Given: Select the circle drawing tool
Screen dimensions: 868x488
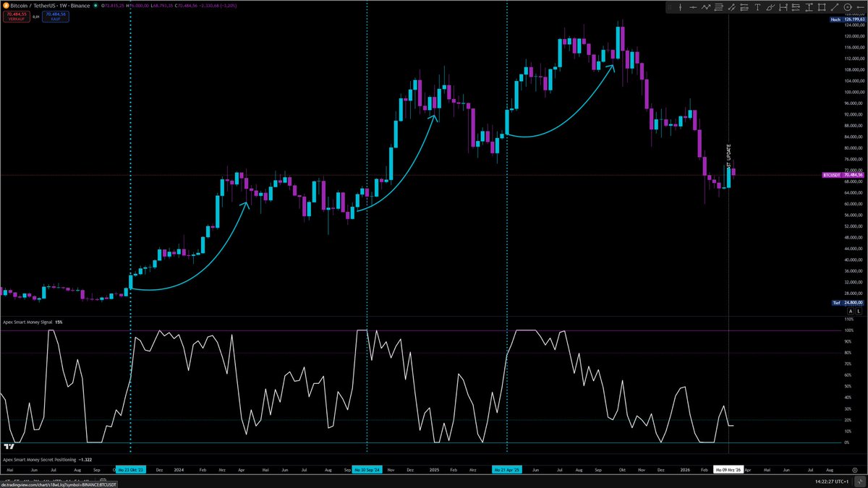Looking at the screenshot, I should [x=847, y=7].
